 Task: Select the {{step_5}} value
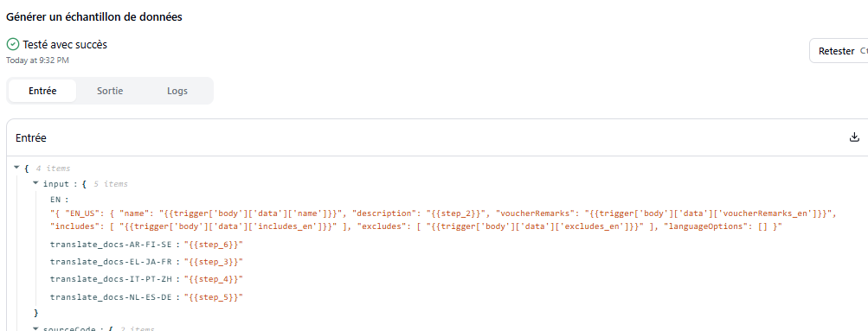coord(214,297)
